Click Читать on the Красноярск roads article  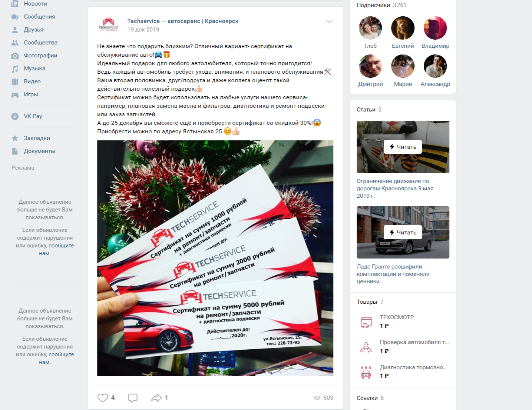click(x=403, y=147)
